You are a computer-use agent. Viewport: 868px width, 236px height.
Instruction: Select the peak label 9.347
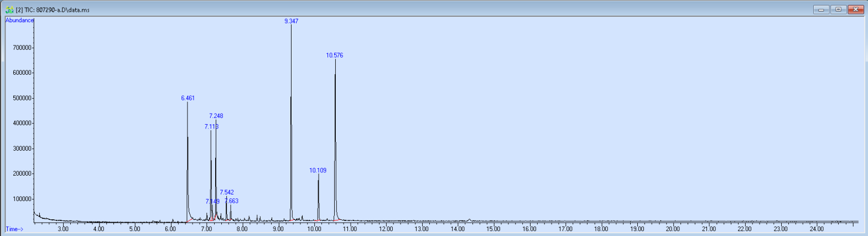pyautogui.click(x=292, y=21)
